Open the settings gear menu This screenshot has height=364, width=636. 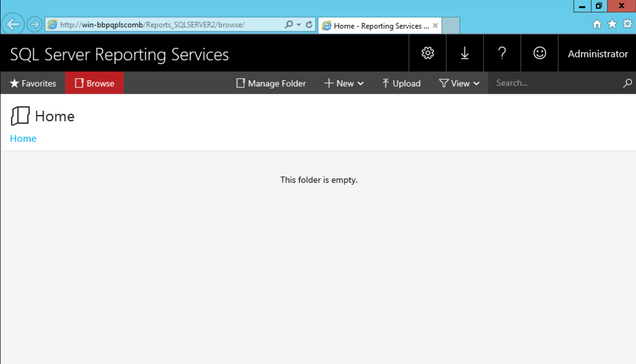point(428,53)
